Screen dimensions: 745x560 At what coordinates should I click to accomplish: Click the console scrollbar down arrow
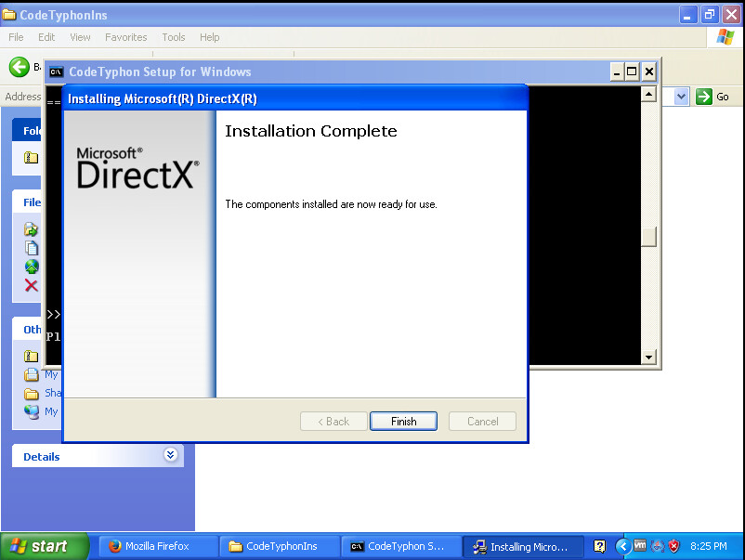pos(648,357)
